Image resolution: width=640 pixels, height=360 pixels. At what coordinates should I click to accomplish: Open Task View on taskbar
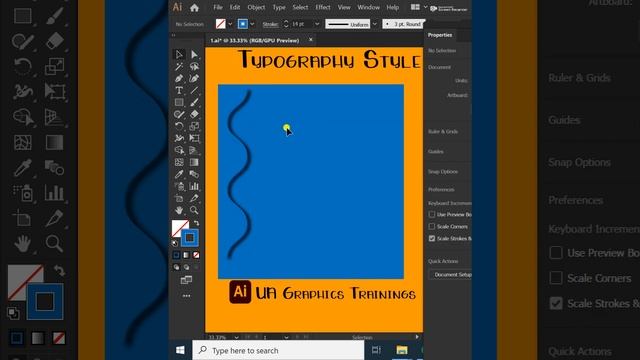click(x=376, y=350)
